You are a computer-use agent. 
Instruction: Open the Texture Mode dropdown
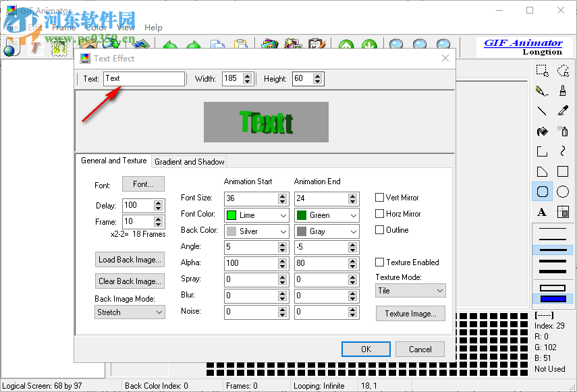point(410,290)
